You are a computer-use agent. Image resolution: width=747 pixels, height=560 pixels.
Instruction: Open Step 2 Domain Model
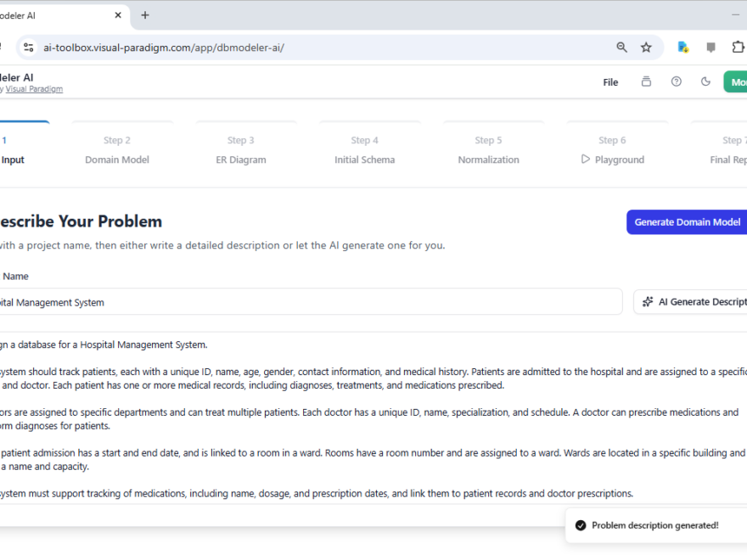tap(117, 160)
